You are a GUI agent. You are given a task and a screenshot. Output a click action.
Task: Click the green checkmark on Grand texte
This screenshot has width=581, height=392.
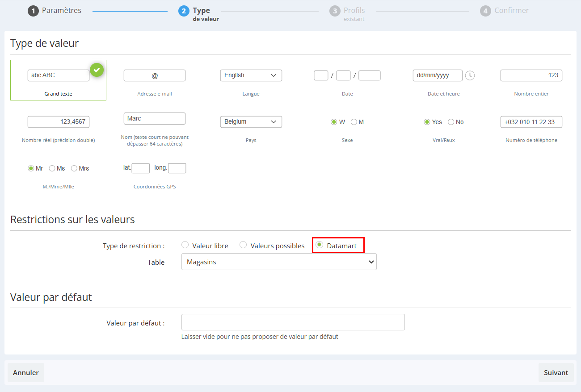point(97,70)
